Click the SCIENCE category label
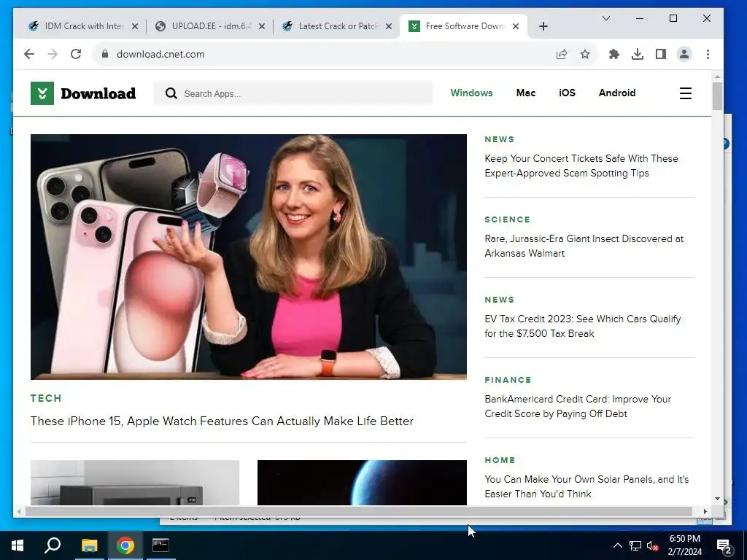The image size is (747, 560). point(508,219)
